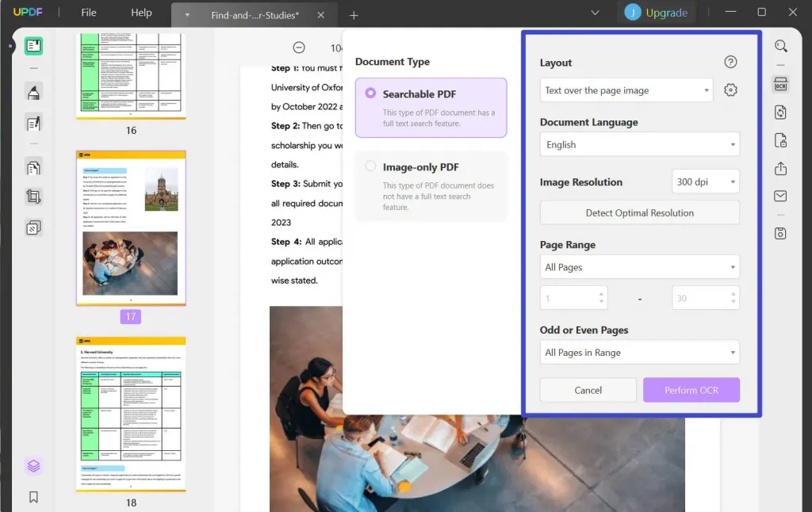Screen dimensions: 812x512
Task: Open the 300 dpi resolution dropdown
Action: (x=705, y=181)
